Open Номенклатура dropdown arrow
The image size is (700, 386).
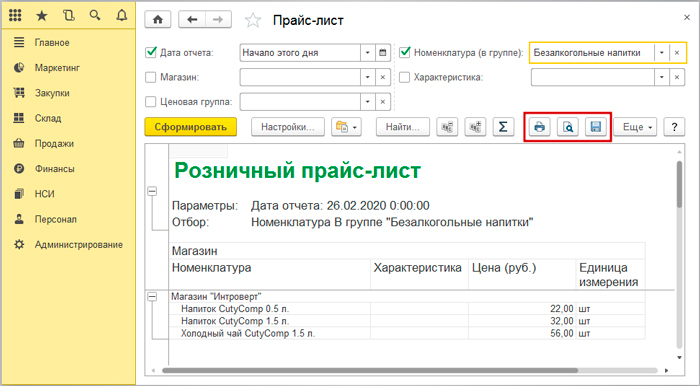662,53
